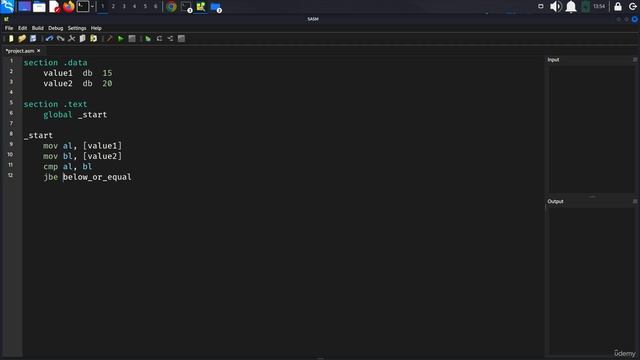Open the Help menu

coord(96,28)
